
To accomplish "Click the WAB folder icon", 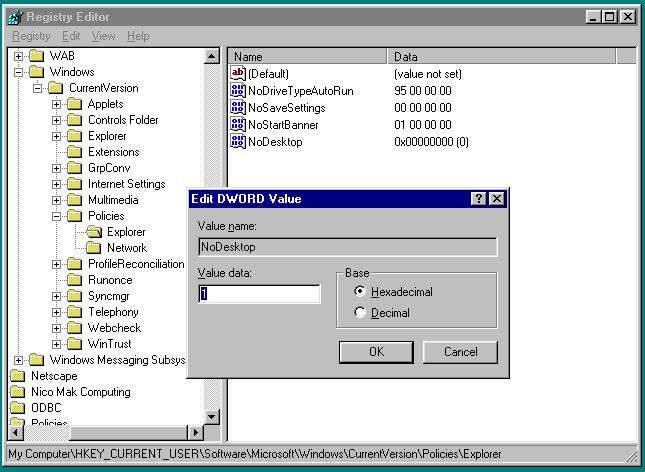I will point(37,56).
